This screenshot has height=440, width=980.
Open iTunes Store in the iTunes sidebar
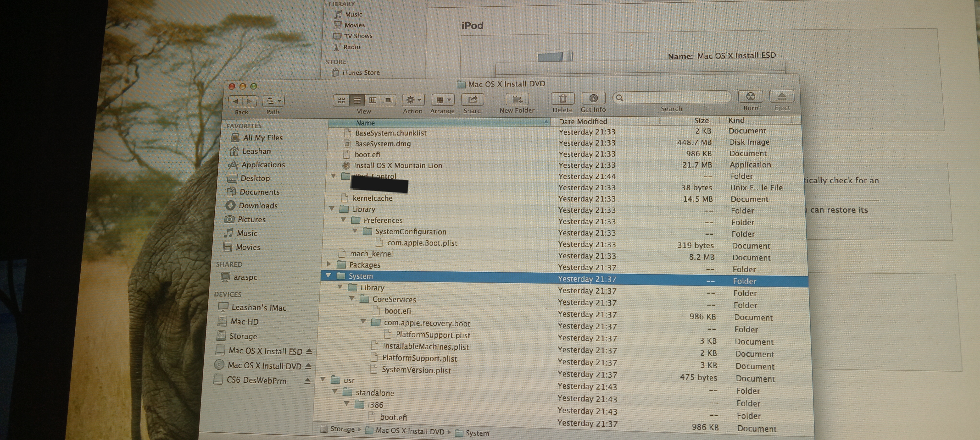click(x=356, y=73)
